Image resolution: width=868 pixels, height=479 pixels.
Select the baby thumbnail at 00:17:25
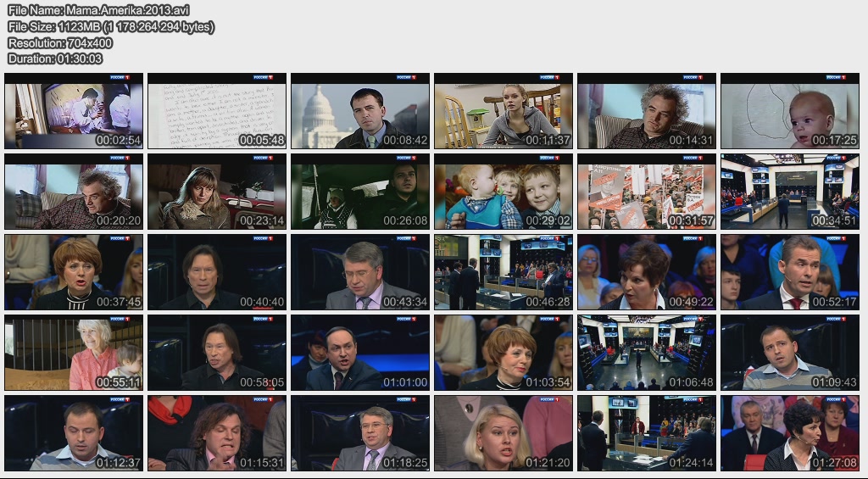pos(790,111)
